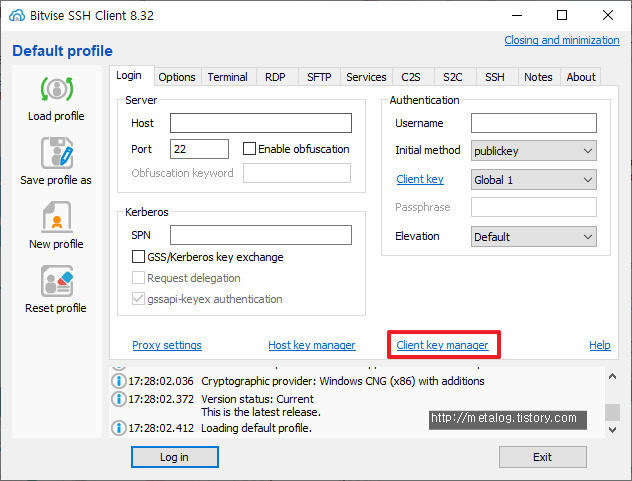Click the log scrollbar up arrow
Viewport: 632px width, 481px height.
612,377
